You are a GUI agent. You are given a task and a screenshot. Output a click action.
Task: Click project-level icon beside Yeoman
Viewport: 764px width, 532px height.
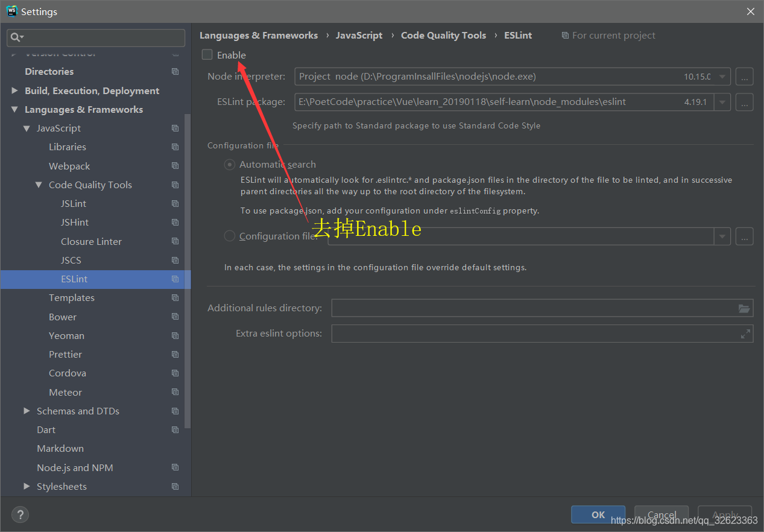[175, 335]
